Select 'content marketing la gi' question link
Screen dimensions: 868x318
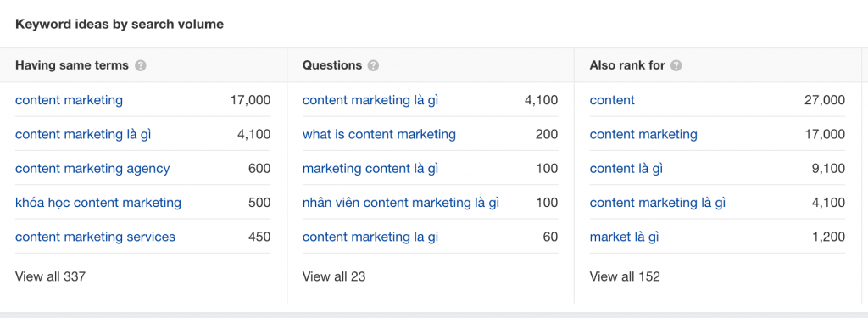pos(370,237)
